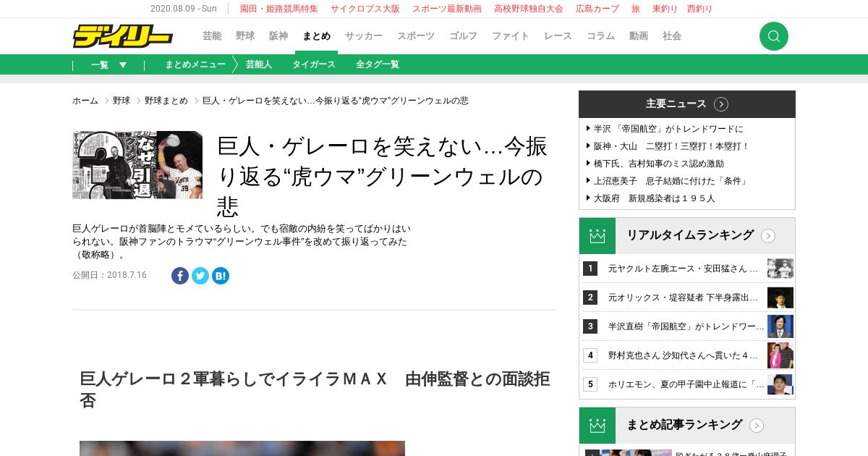Open news 大阪府 新規感染者は１９５人
Image resolution: width=868 pixels, height=456 pixels.
(655, 198)
